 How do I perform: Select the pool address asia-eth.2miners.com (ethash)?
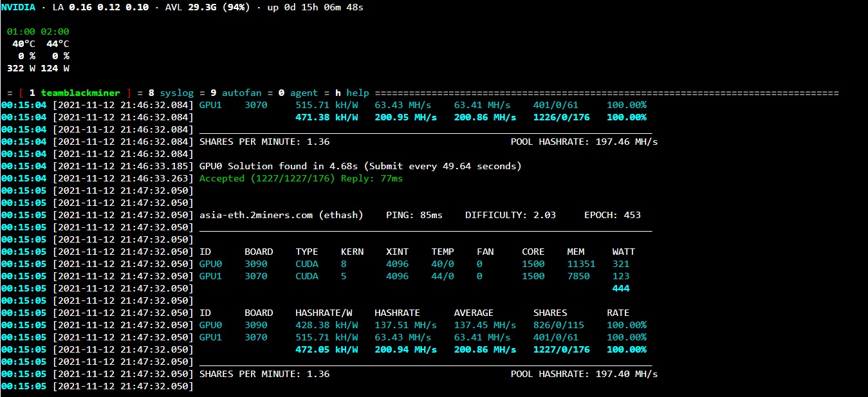[x=281, y=215]
